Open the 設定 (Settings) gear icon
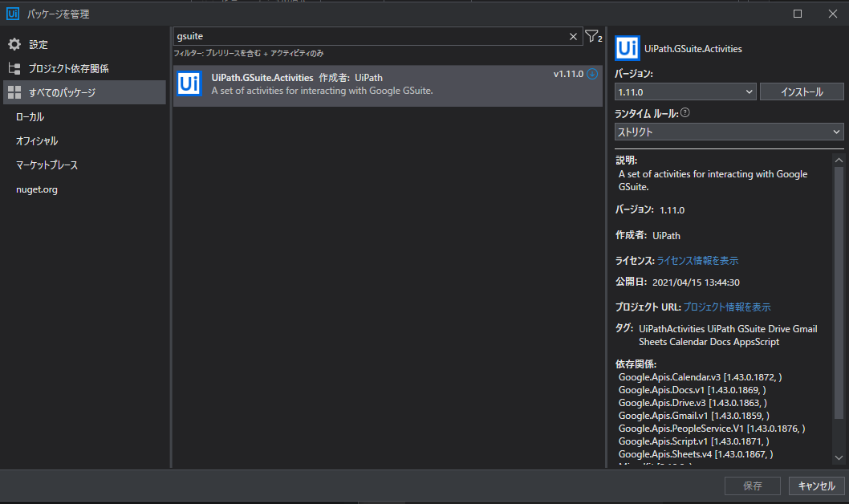The width and height of the screenshot is (849, 504). (x=12, y=44)
